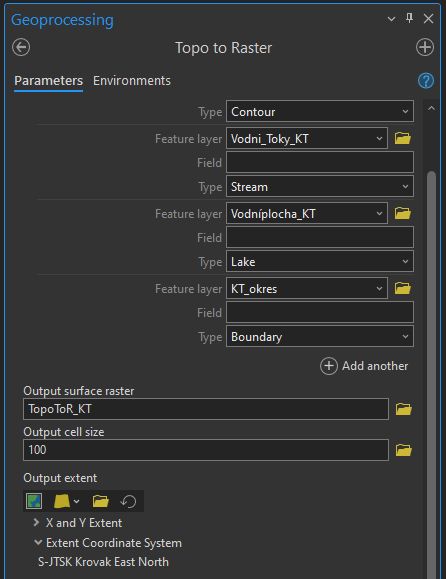Open the extent of a layer dropdown
Screen dimensions: 446x579
[67, 501]
